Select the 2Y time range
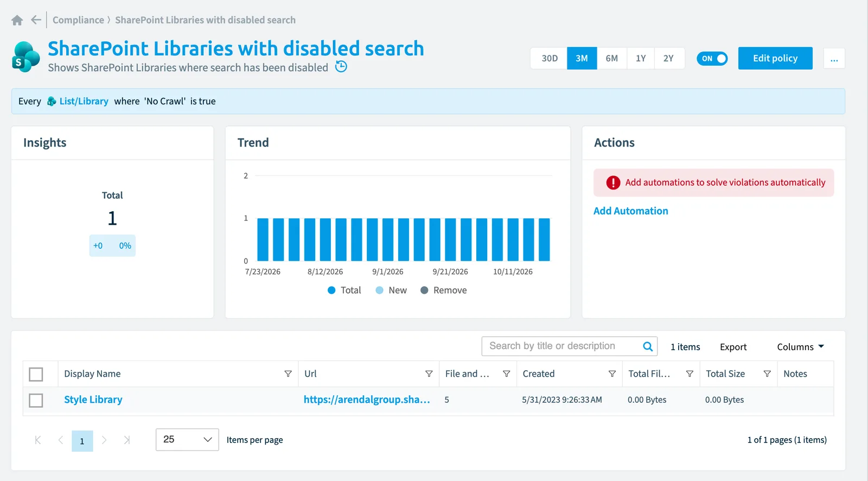This screenshot has height=481, width=868. pyautogui.click(x=668, y=59)
